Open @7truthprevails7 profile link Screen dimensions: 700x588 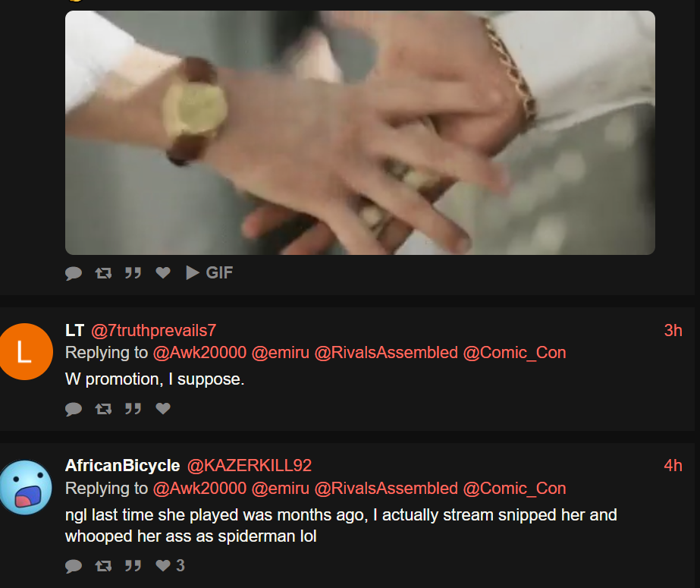coord(153,330)
